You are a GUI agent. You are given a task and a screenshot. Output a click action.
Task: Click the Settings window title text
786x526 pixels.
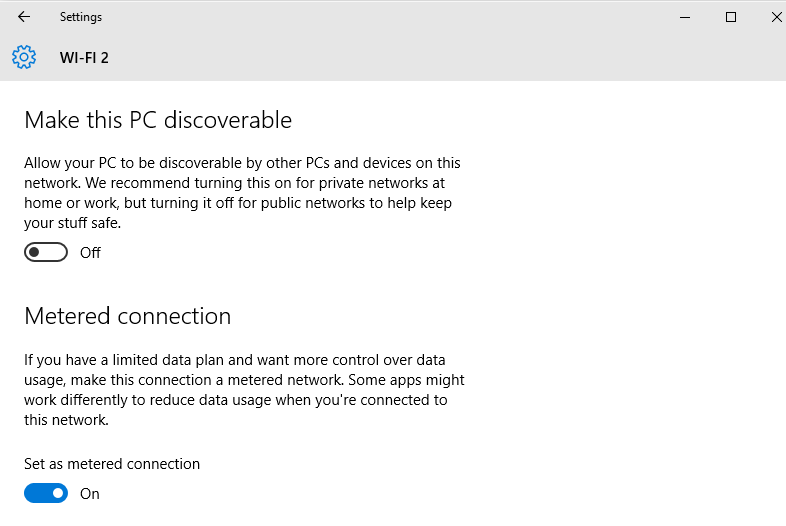coord(80,17)
